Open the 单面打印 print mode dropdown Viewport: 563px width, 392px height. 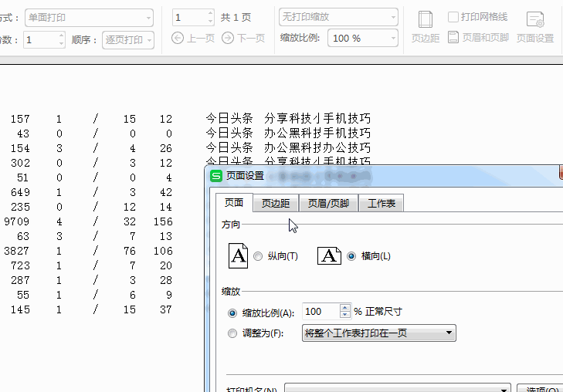pyautogui.click(x=89, y=18)
